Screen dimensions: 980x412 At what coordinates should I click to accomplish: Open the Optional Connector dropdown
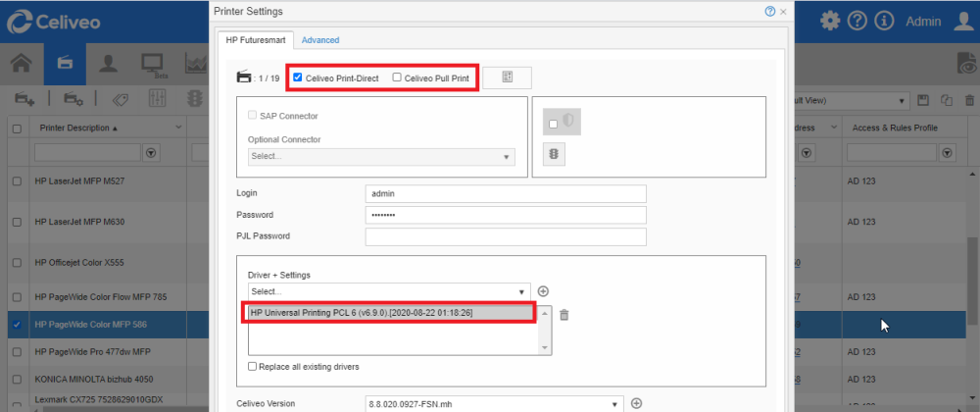click(x=381, y=157)
